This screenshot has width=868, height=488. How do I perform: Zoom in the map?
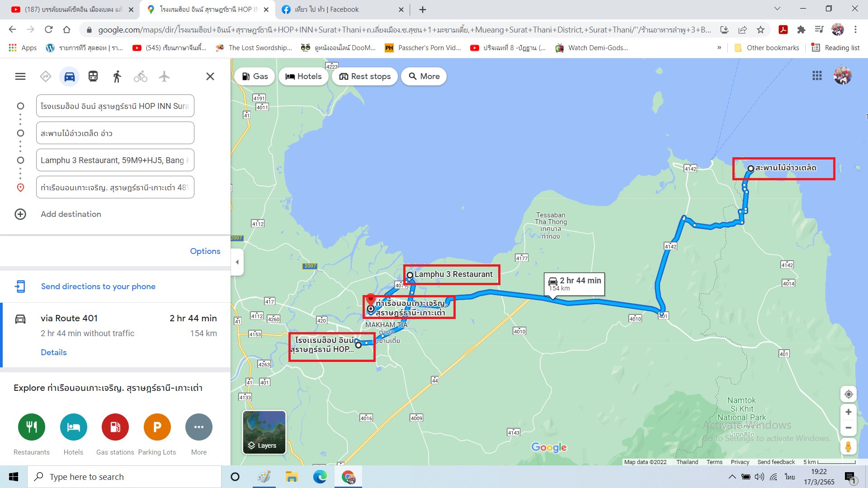[849, 412]
